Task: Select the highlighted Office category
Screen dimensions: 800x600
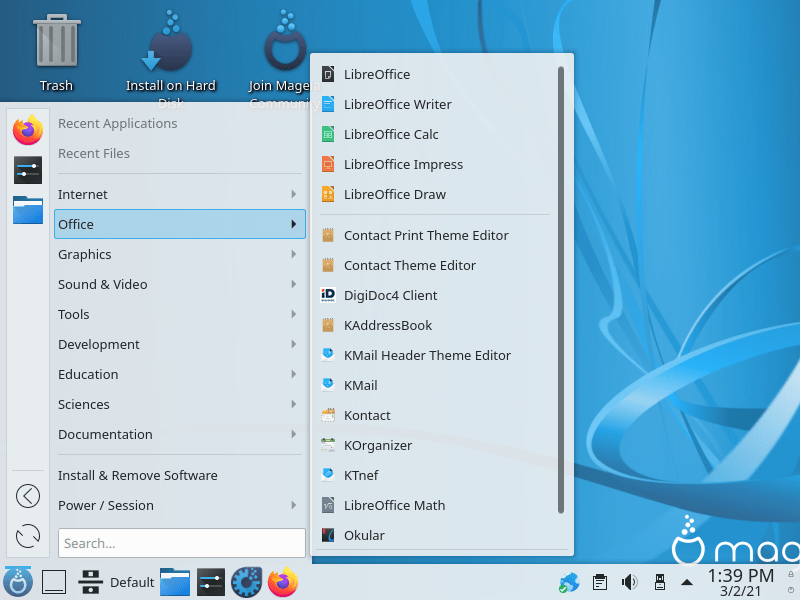Action: tap(180, 224)
